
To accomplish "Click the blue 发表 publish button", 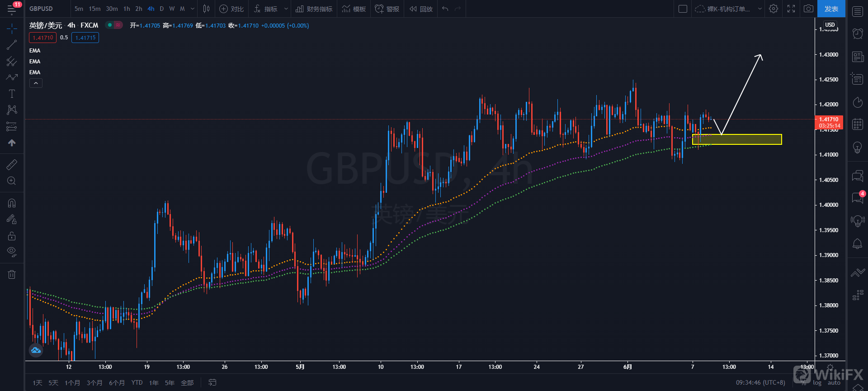I will pos(831,9).
